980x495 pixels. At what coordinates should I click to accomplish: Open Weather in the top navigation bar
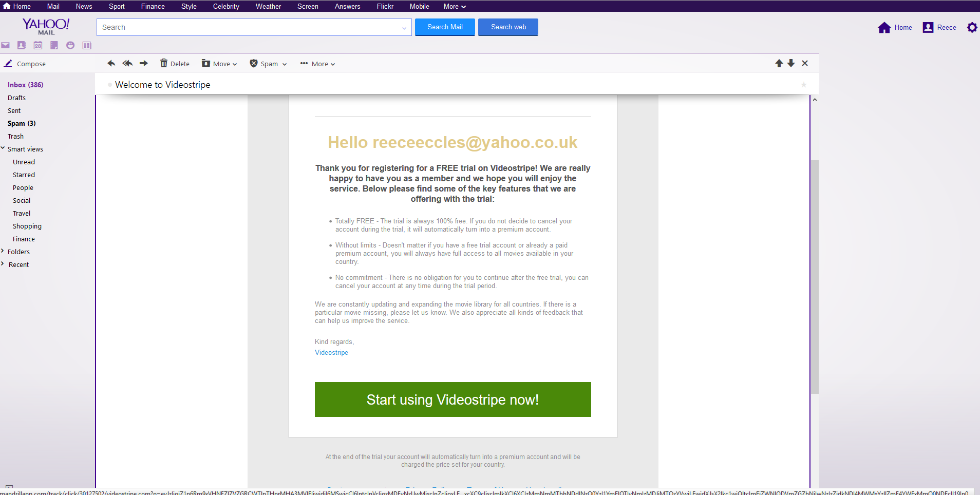coord(268,6)
